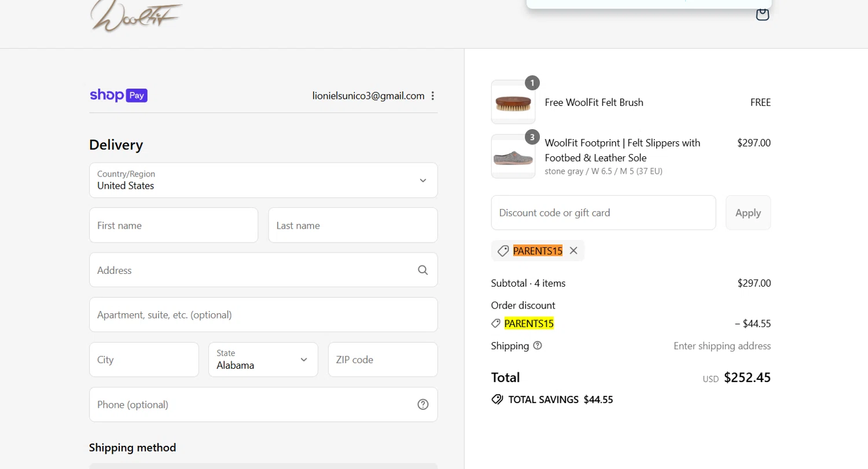The width and height of the screenshot is (868, 469).
Task: Click the quantity badge 3 on slippers
Action: coord(532,137)
